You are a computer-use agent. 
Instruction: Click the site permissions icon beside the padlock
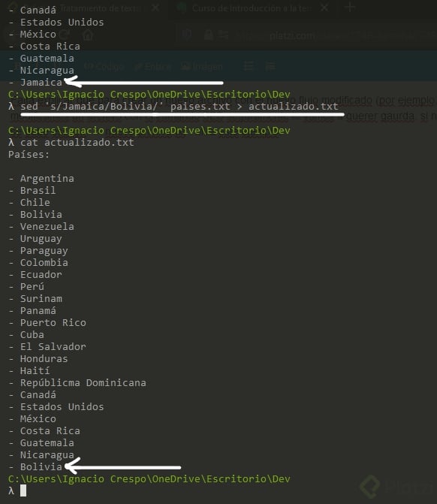click(x=223, y=35)
